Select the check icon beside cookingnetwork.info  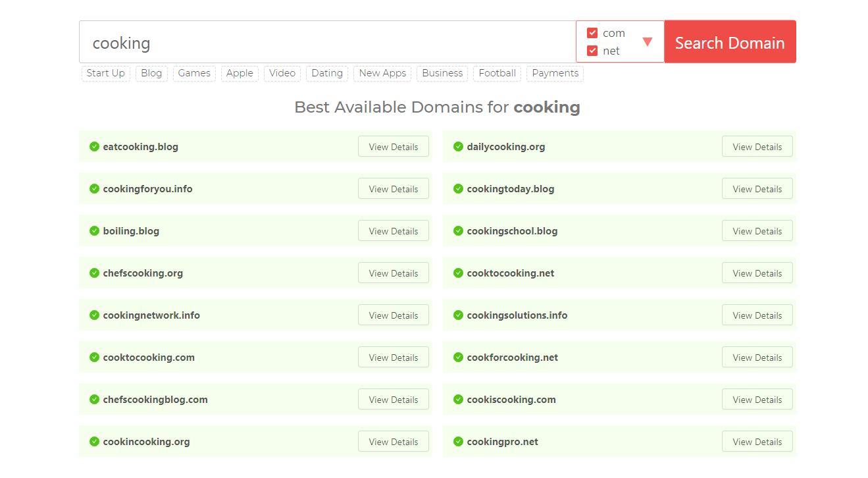click(94, 315)
